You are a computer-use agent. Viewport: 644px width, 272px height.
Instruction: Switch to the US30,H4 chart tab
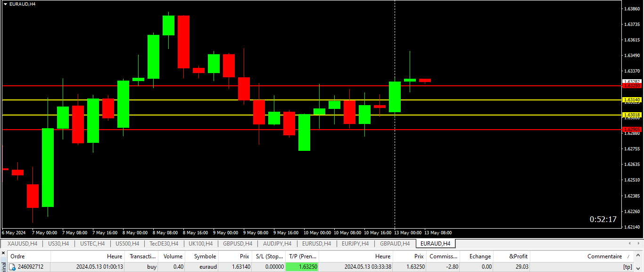(58, 244)
